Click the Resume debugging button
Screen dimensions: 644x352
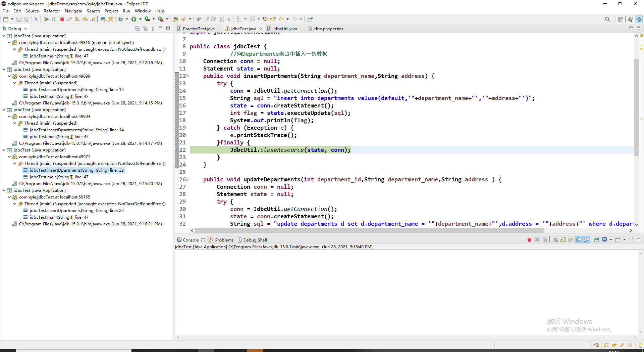[x=46, y=19]
